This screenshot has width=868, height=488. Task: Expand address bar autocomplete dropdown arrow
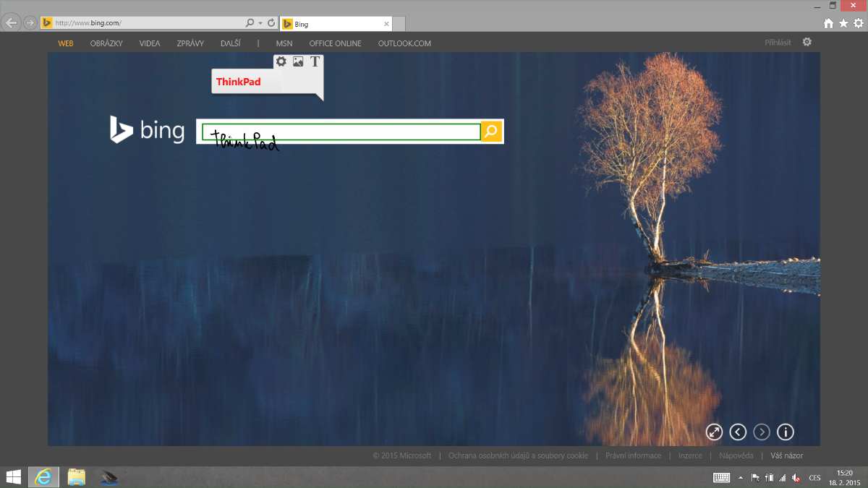(260, 23)
